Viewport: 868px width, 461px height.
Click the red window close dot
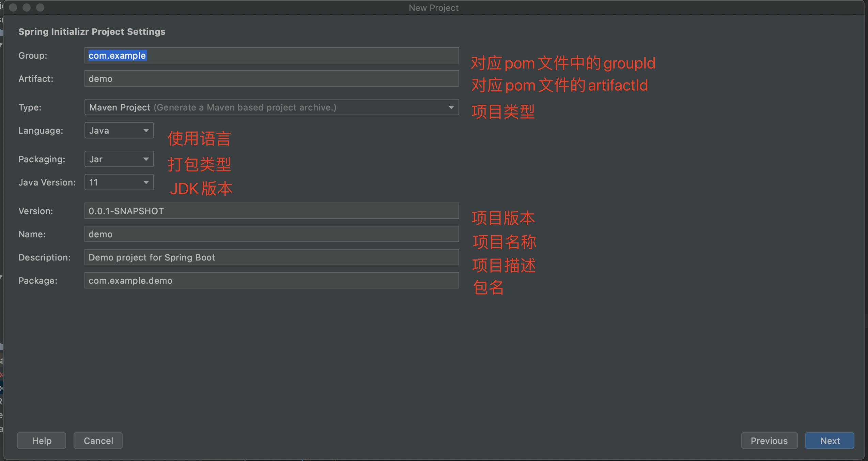[13, 8]
